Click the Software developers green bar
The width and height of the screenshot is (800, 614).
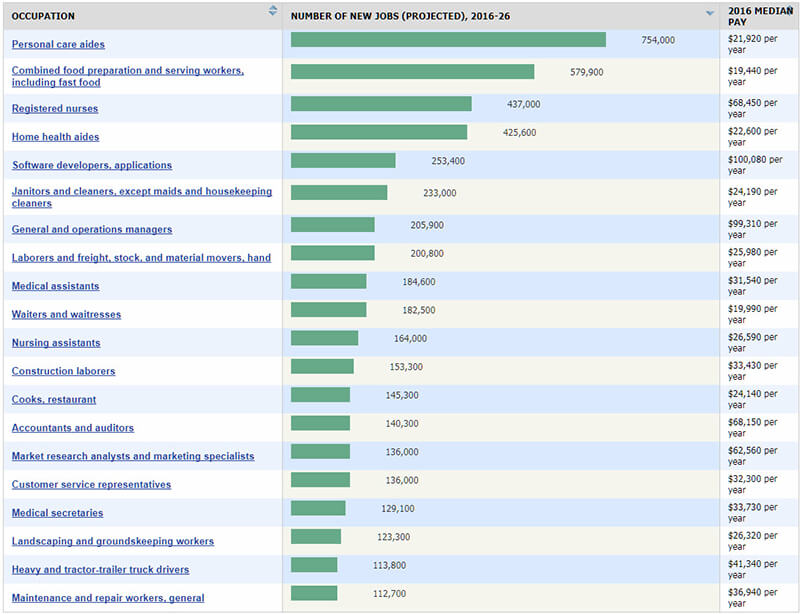[x=343, y=160]
